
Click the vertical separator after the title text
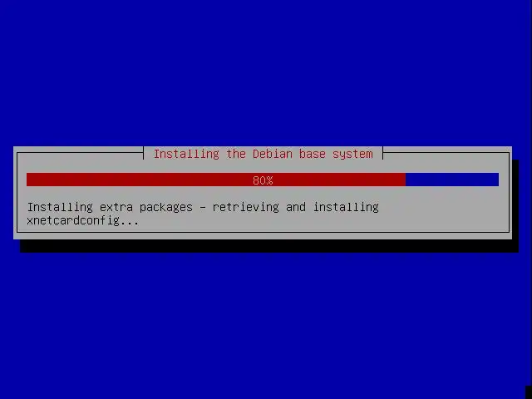pos(383,153)
